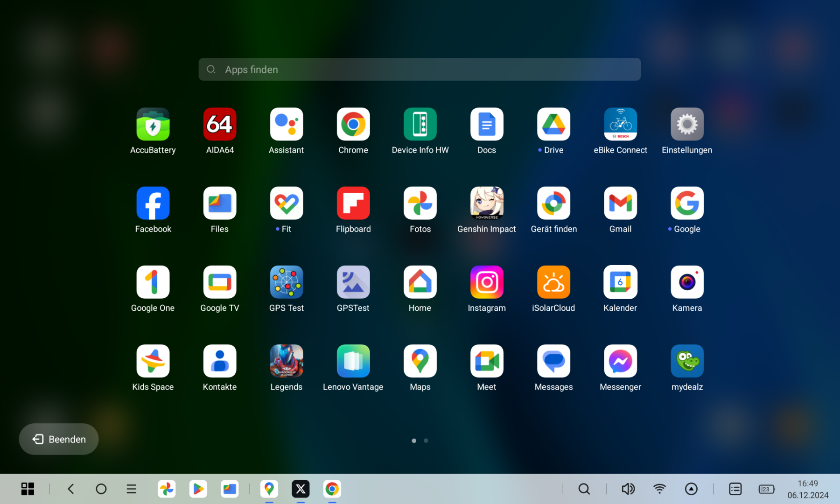This screenshot has height=504, width=840.
Task: Launch Google Meet
Action: (x=487, y=361)
